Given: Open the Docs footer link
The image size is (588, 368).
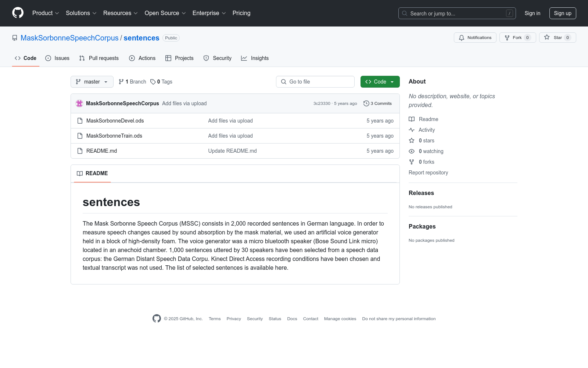Looking at the screenshot, I should pyautogui.click(x=292, y=319).
